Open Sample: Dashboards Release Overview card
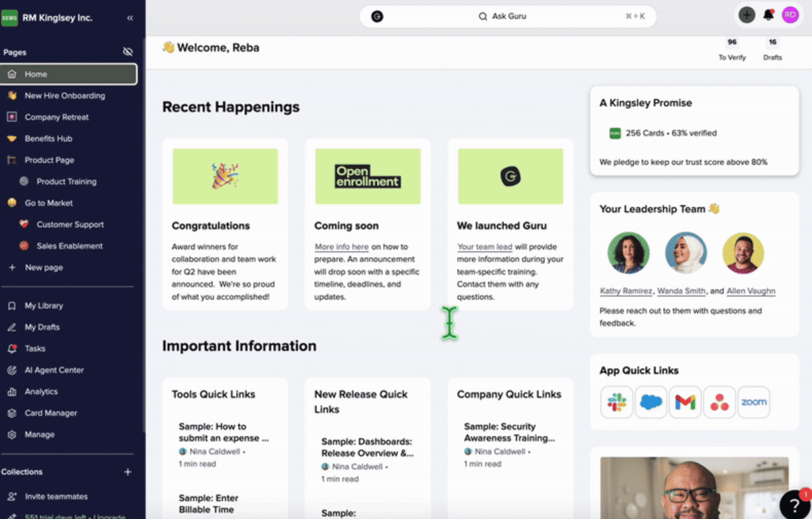812x519 pixels. [367, 447]
